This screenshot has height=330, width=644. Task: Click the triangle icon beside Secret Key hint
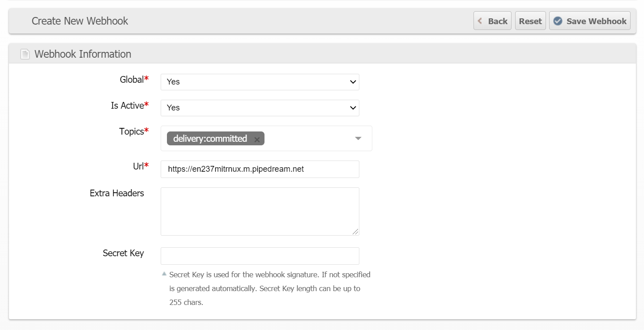[164, 274]
